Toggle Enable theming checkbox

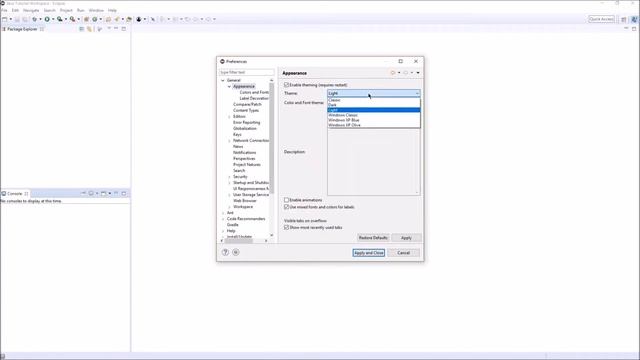click(x=287, y=85)
